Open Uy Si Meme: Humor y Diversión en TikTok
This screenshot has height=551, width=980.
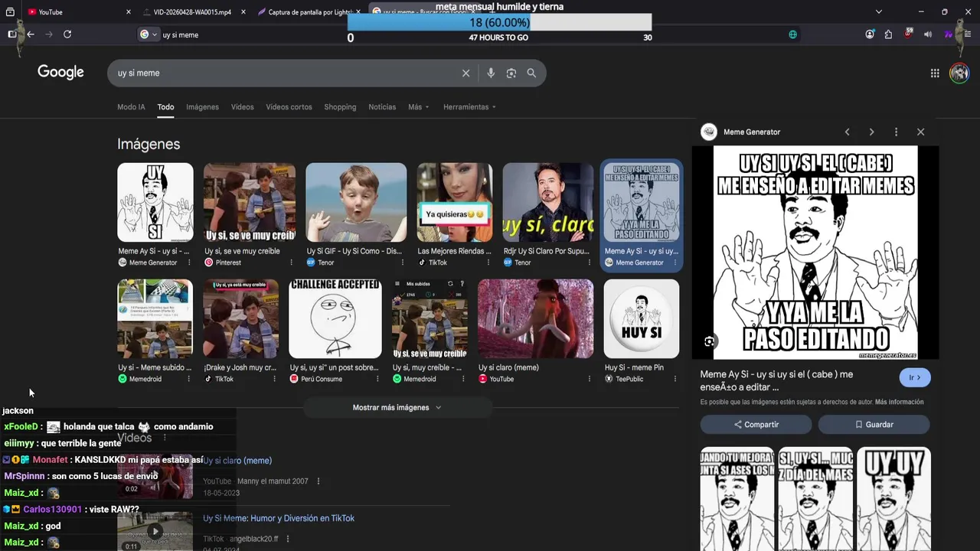click(279, 518)
